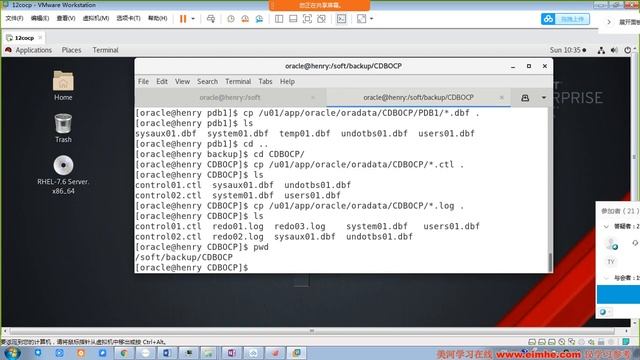The width and height of the screenshot is (640, 360).
Task: Open the stretch guest dropdown arrow
Action: [371, 19]
